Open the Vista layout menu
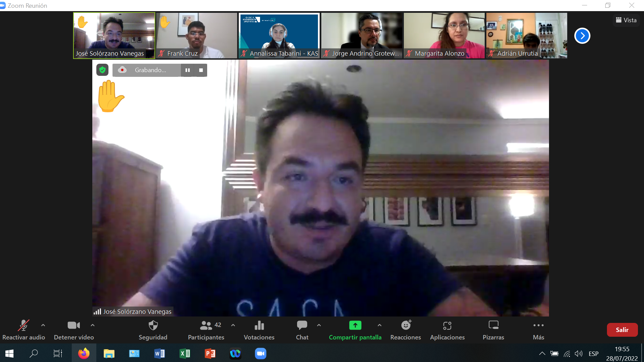The width and height of the screenshot is (644, 362). click(x=626, y=20)
